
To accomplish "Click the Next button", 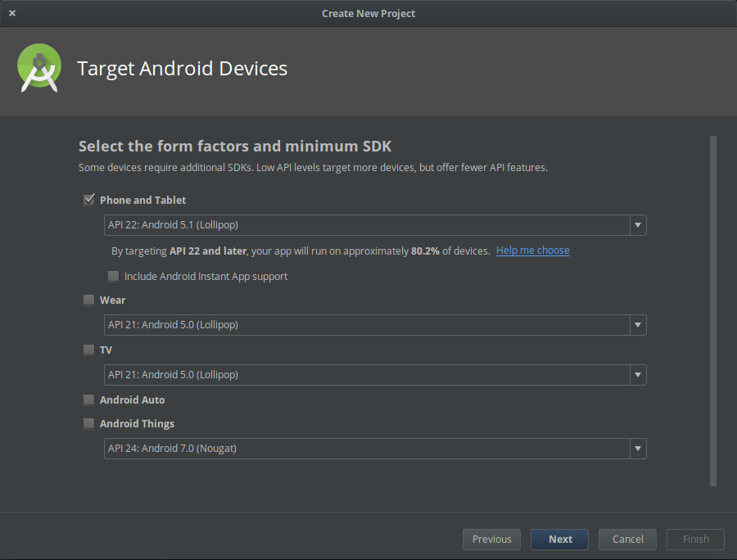I will pos(560,539).
